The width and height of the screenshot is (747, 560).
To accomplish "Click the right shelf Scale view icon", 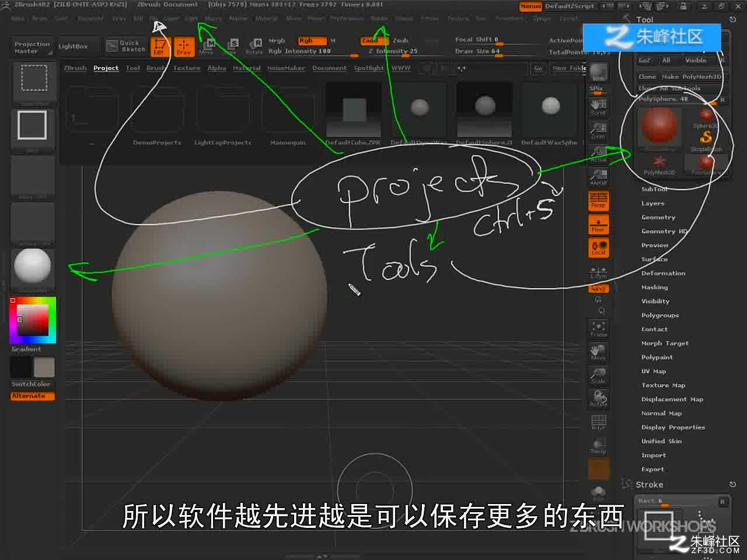I will (598, 376).
